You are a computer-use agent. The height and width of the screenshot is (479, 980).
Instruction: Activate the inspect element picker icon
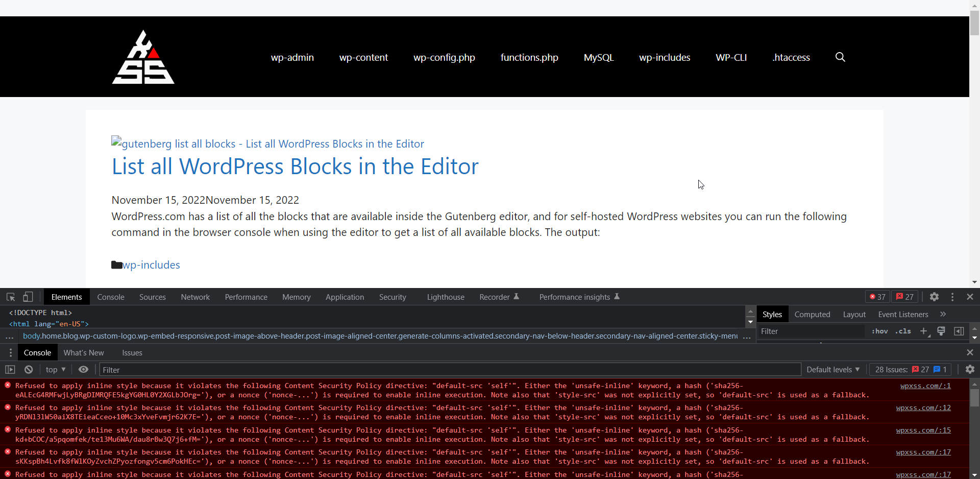coord(11,297)
